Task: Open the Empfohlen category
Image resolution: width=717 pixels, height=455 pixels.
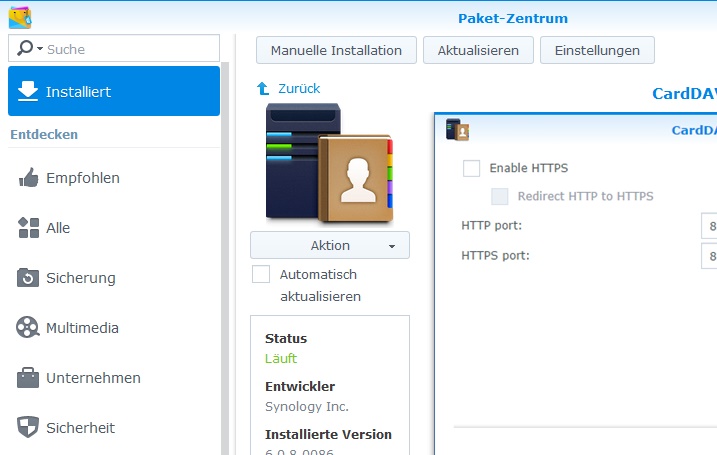Action: pos(114,177)
